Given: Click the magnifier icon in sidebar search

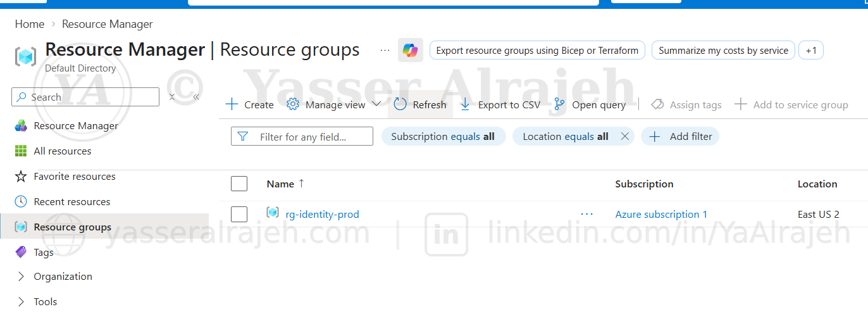Looking at the screenshot, I should coord(22,97).
